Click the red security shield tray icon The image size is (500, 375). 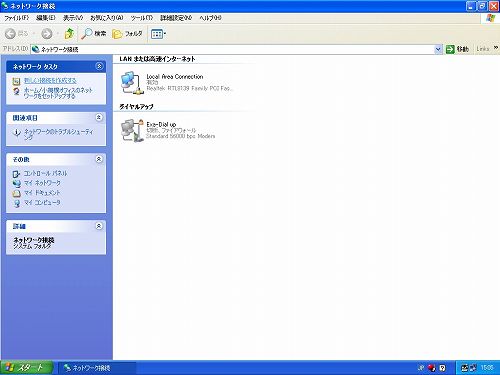click(432, 368)
